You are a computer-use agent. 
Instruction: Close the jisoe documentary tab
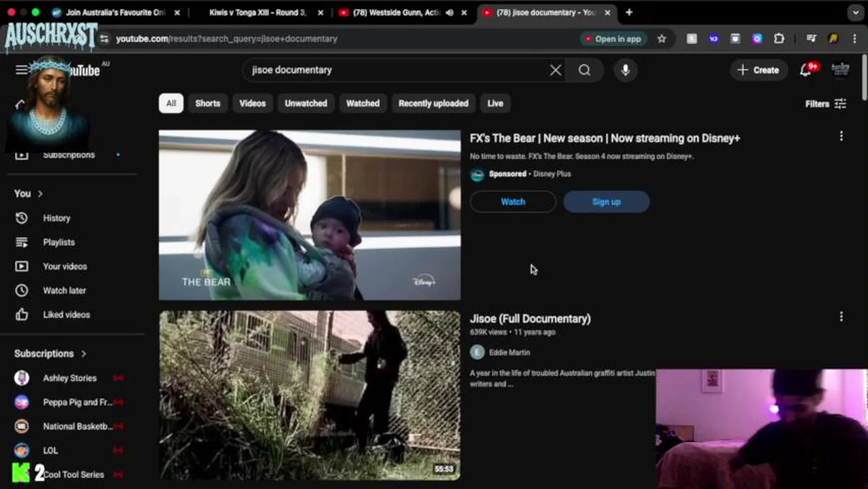click(x=608, y=12)
